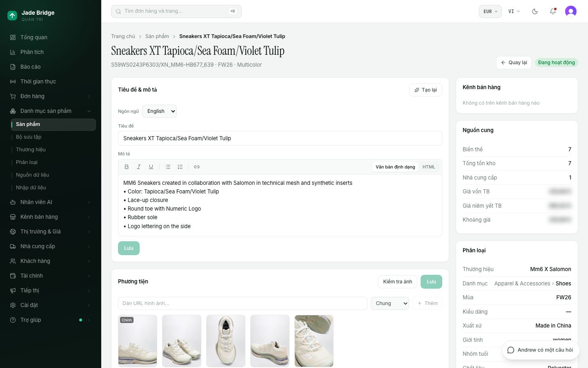
Task: Insert link using the link icon
Action: [x=197, y=167]
